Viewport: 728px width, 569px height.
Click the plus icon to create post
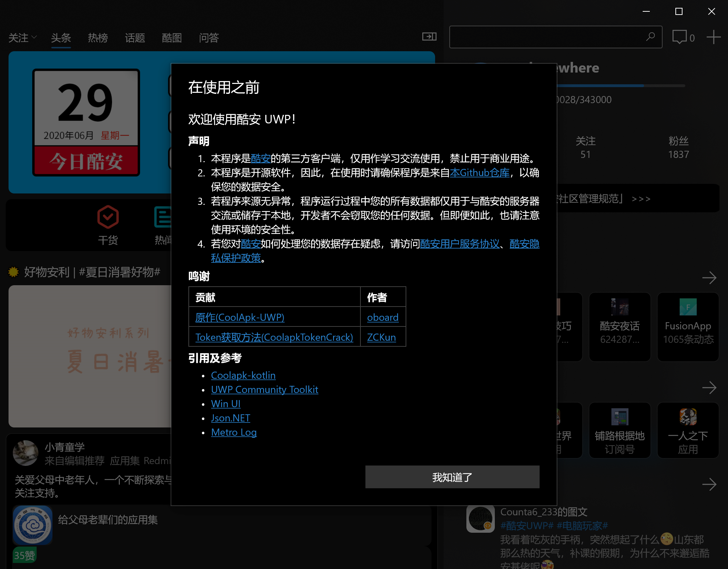pyautogui.click(x=713, y=37)
